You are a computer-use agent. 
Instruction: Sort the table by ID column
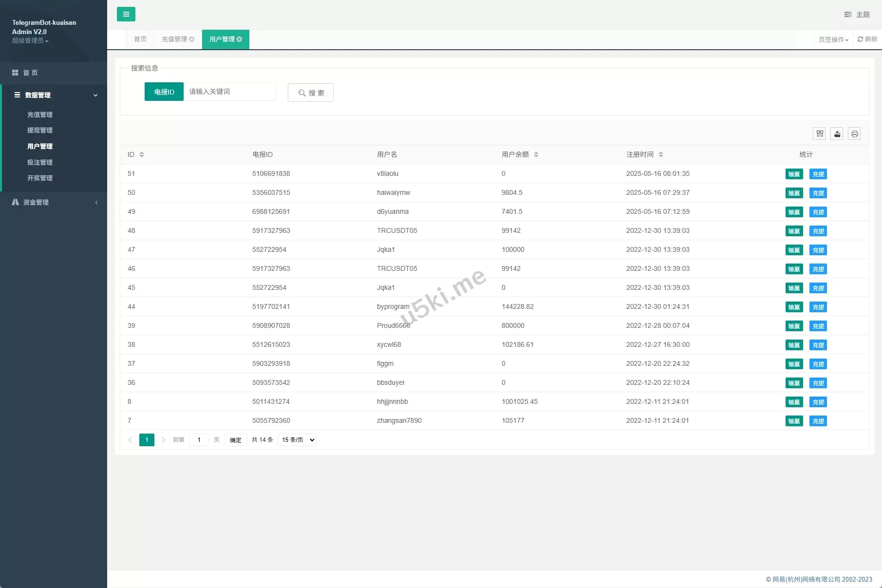(142, 154)
